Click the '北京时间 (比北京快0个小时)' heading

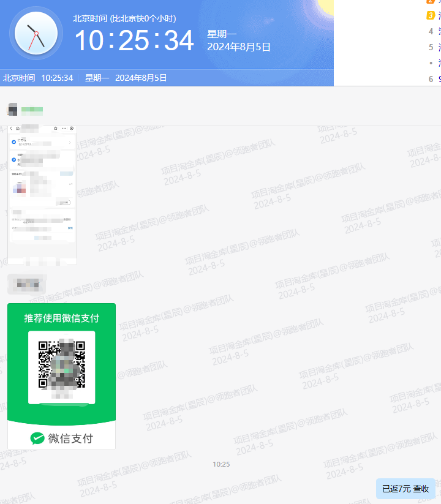[124, 18]
